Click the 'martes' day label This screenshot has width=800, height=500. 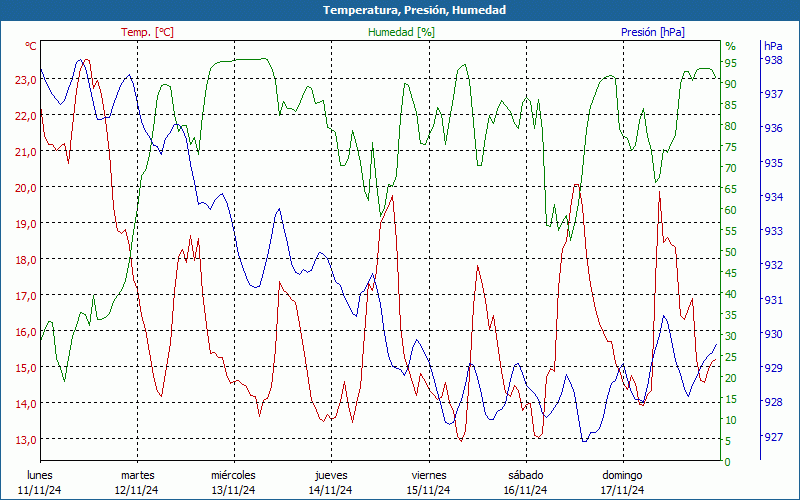click(x=137, y=476)
